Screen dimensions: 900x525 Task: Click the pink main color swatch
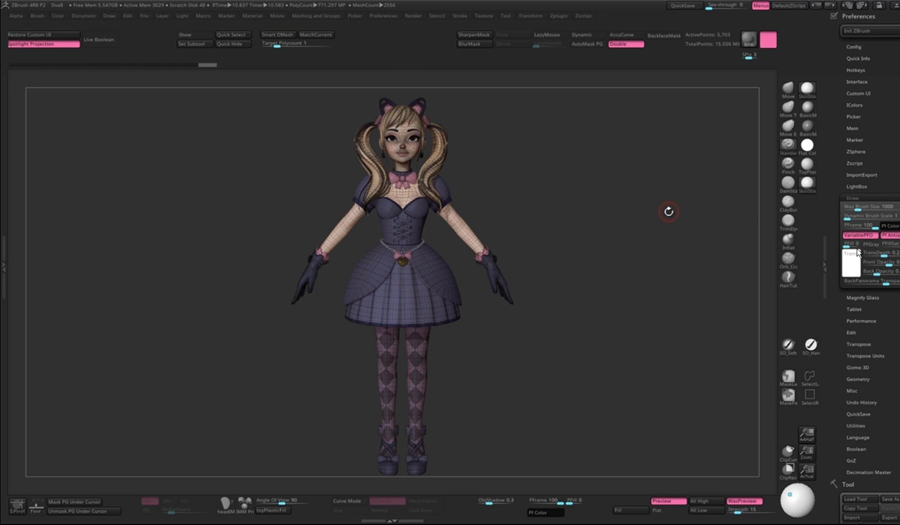click(x=768, y=40)
